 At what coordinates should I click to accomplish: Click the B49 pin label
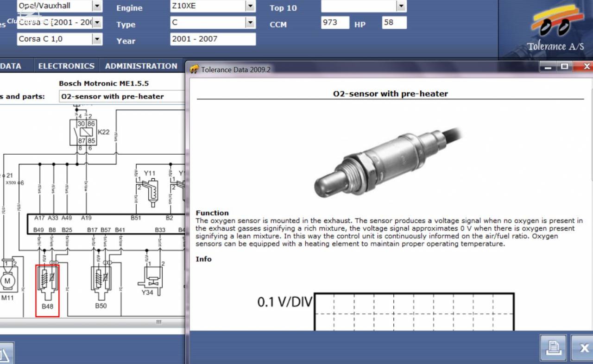coord(38,230)
